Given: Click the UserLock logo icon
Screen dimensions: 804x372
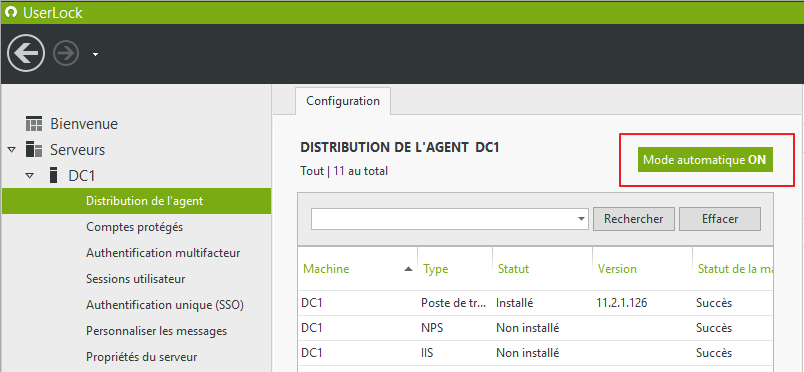Looking at the screenshot, I should coord(10,12).
